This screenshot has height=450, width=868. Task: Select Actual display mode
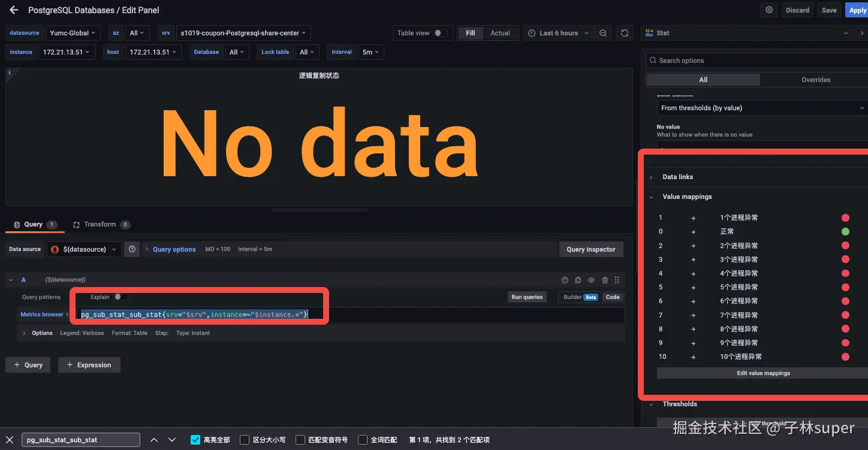coord(500,33)
